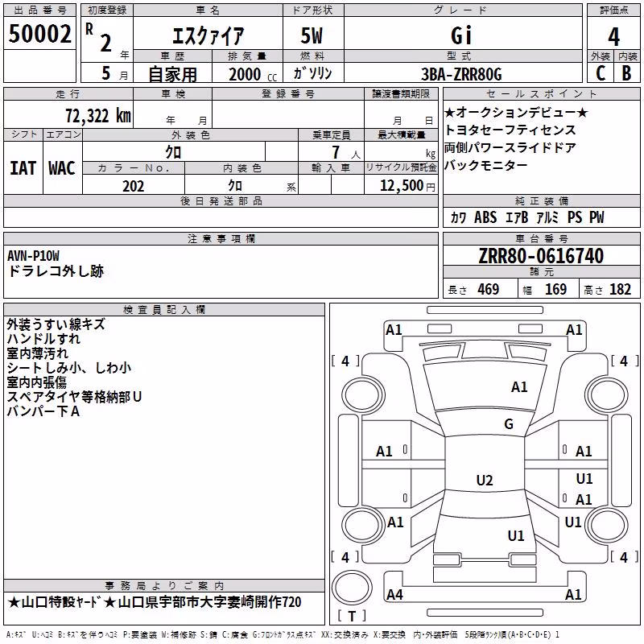
Task: Select inspector note ハンドルすれ
Action: pyautogui.click(x=43, y=339)
